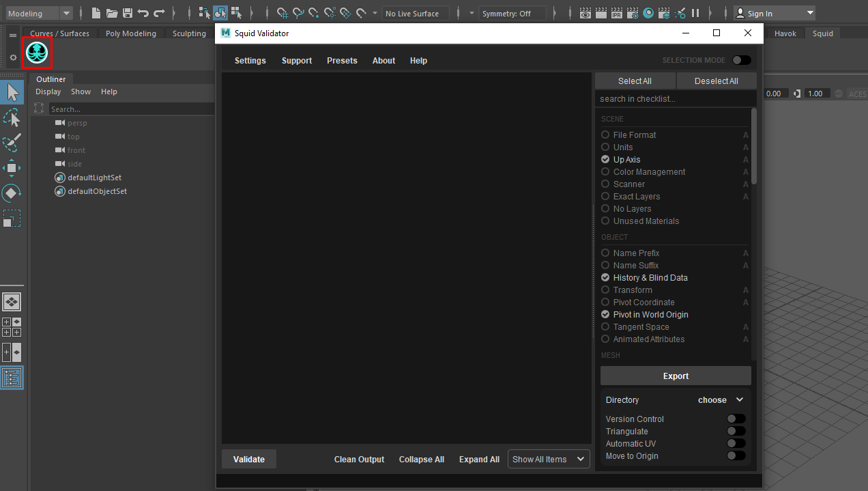
Task: Toggle Selection Mode switch
Action: point(741,60)
